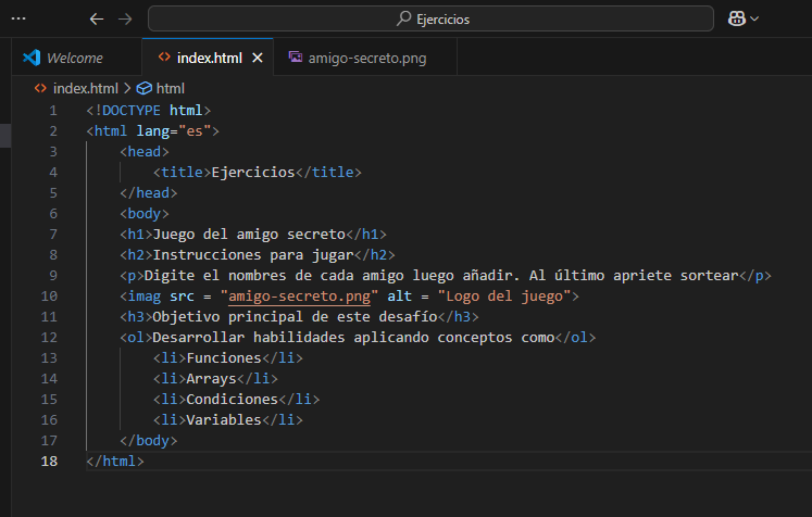Viewport: 812px width, 517px height.
Task: Open the Copilot chat icon
Action: tap(737, 19)
